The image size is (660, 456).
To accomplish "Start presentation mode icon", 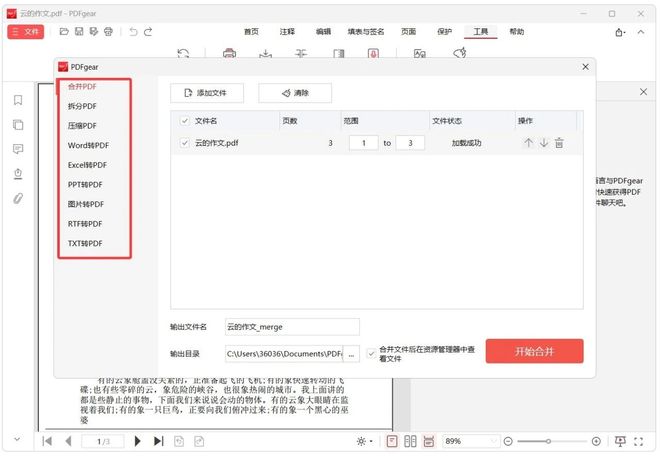I will pyautogui.click(x=620, y=441).
